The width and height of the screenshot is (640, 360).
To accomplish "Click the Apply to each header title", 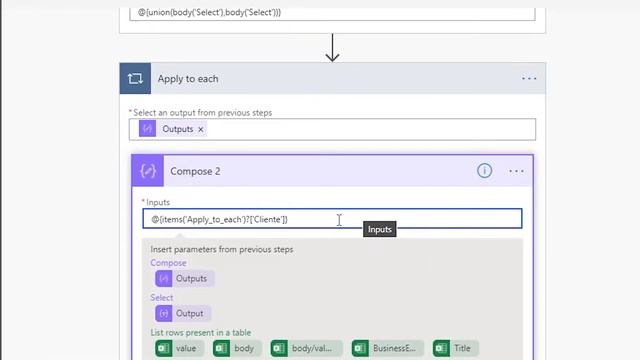I will (188, 79).
